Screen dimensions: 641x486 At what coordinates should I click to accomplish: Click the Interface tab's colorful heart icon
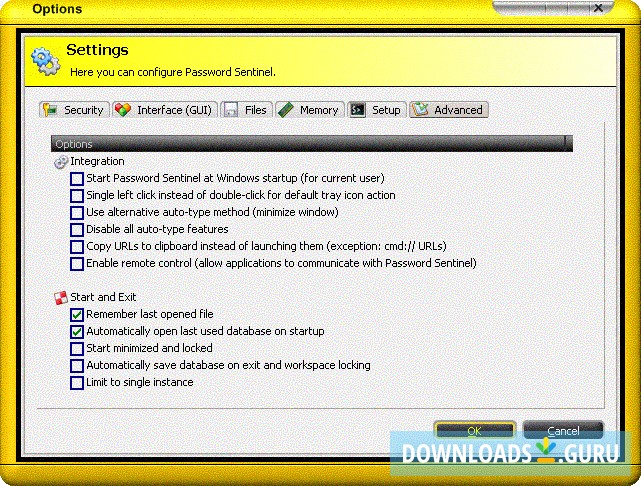pos(123,110)
